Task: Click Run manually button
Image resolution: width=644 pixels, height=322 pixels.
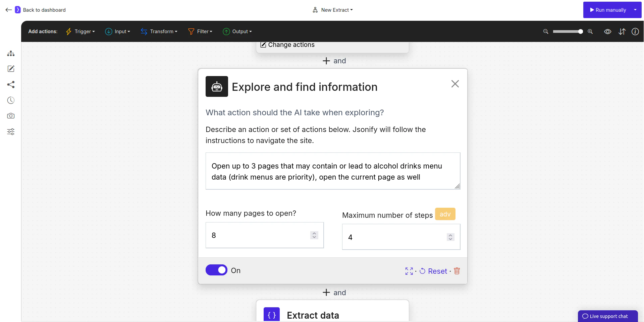Action: (607, 10)
